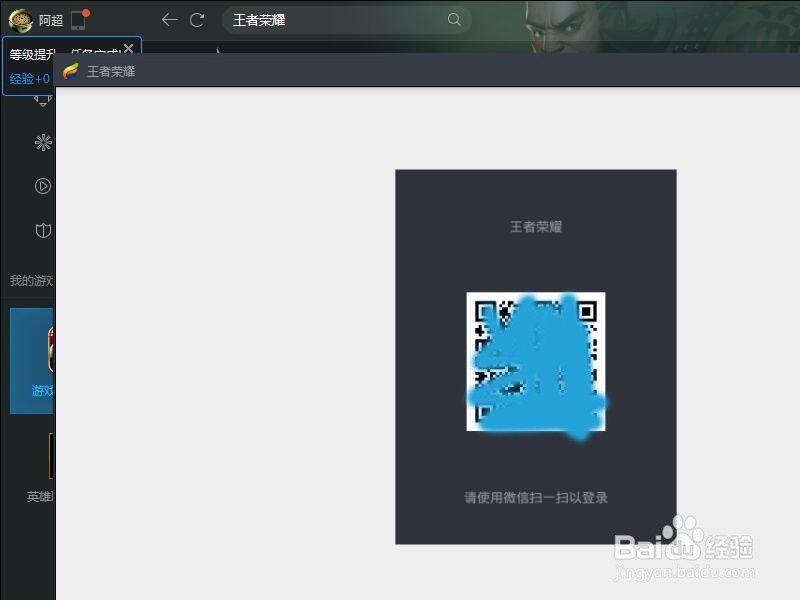800x600 pixels.
Task: Close the 等级提升 notification popup
Action: click(129, 48)
